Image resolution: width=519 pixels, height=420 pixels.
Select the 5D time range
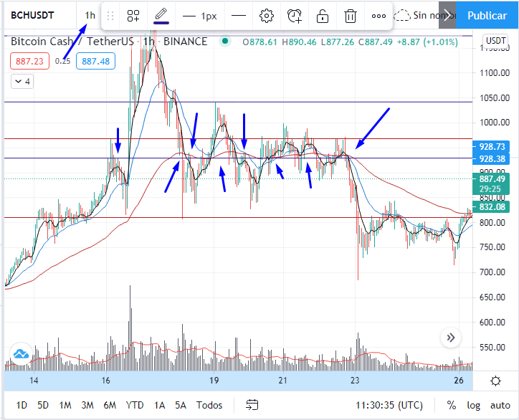(x=43, y=405)
